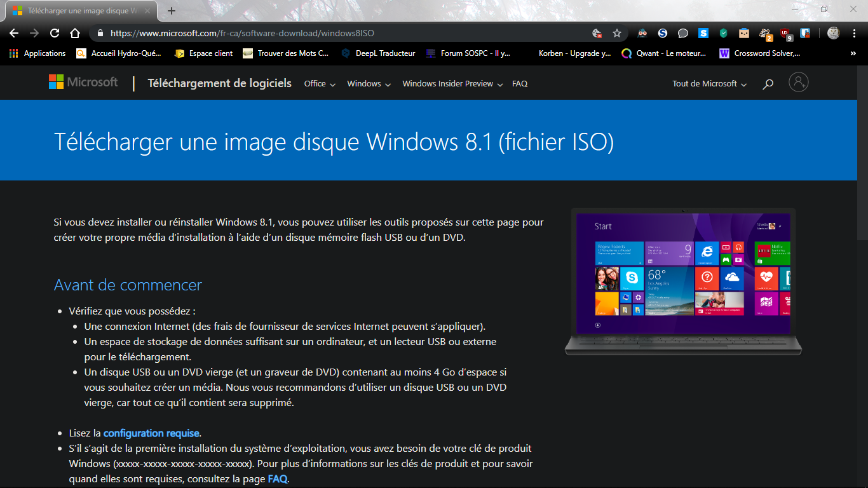868x488 pixels.
Task: Click the Windows 8.1 laptop image
Action: [x=683, y=281]
